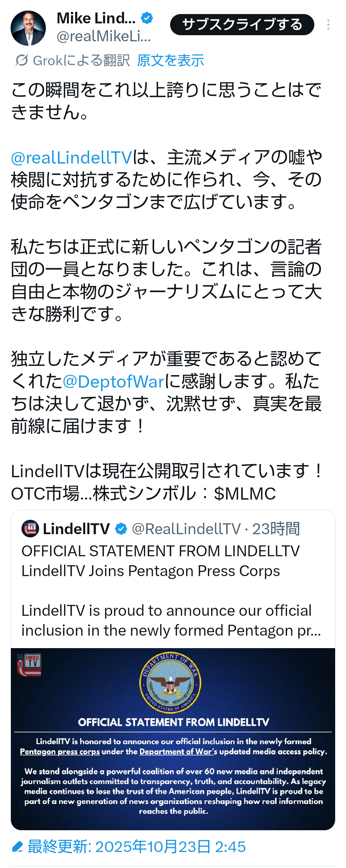This screenshot has height=868, width=346.
Task: Tap the blue verified badge beside Mike Lindell
Action: (147, 18)
